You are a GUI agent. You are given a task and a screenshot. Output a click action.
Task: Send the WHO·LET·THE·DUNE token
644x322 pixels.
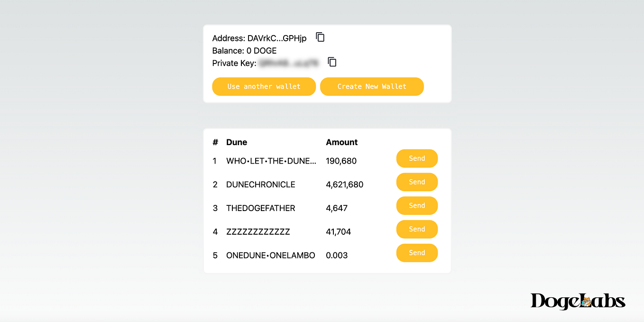pyautogui.click(x=417, y=158)
